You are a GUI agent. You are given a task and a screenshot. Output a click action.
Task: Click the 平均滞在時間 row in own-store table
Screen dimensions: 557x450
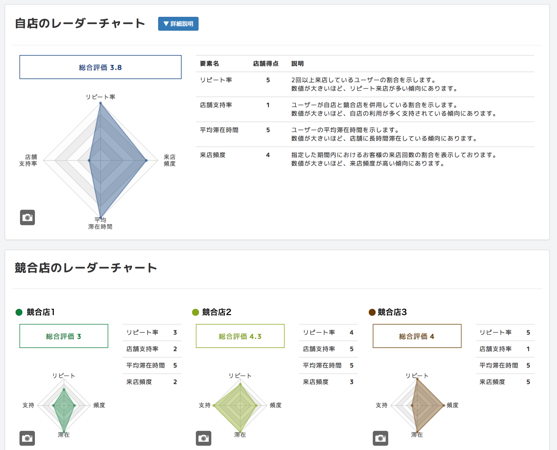365,134
